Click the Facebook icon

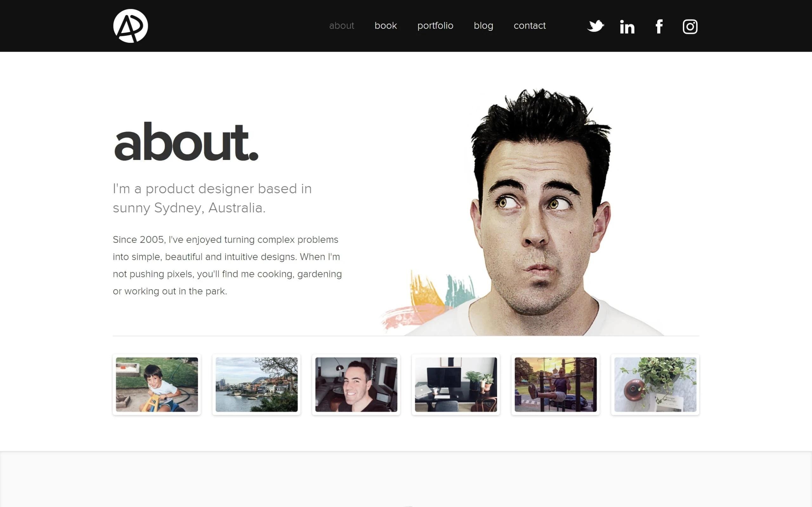pos(659,27)
